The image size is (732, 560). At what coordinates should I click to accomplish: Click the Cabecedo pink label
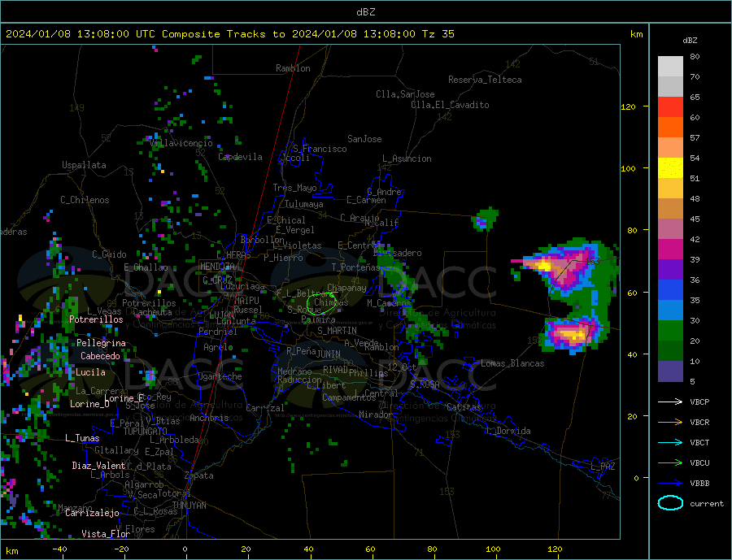[100, 356]
